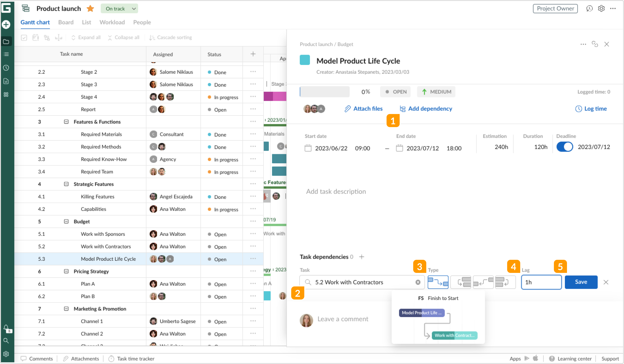The height and width of the screenshot is (364, 624).
Task: Open the On track status dropdown
Action: tap(119, 9)
